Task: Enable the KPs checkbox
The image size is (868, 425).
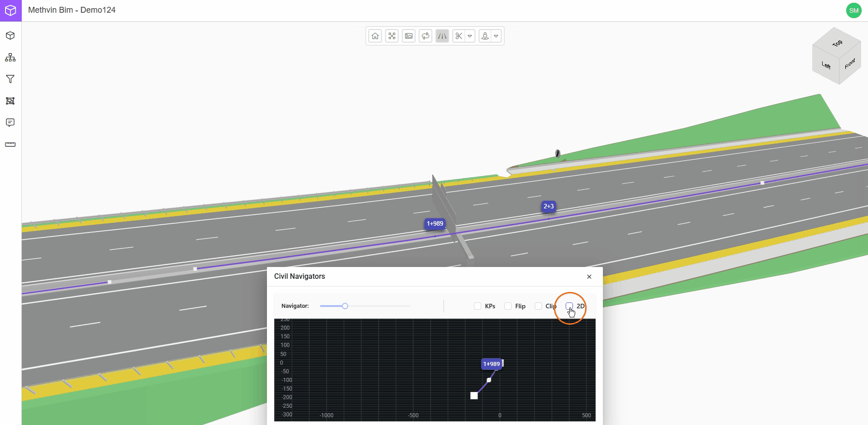Action: pos(478,306)
